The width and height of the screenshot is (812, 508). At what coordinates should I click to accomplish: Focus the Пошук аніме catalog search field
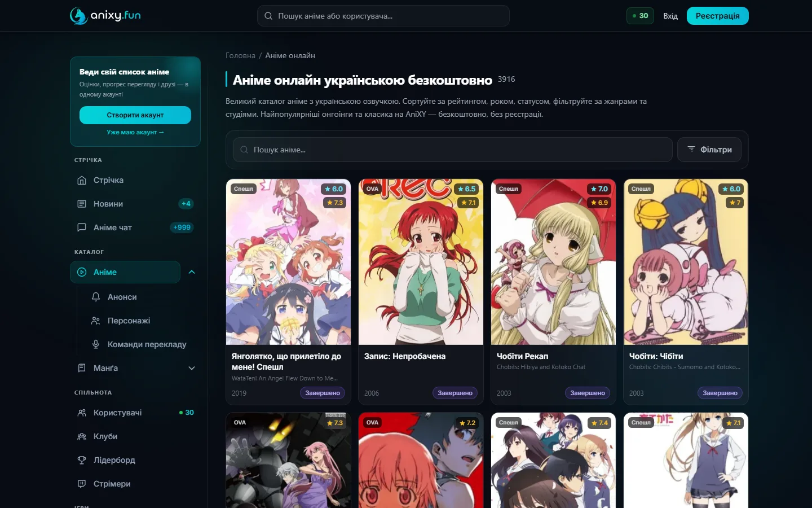coord(453,150)
